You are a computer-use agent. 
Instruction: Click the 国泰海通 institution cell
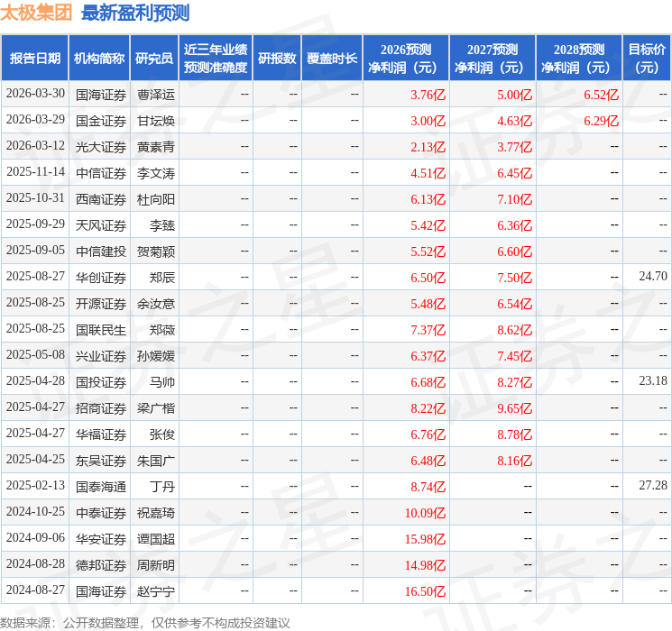(101, 487)
